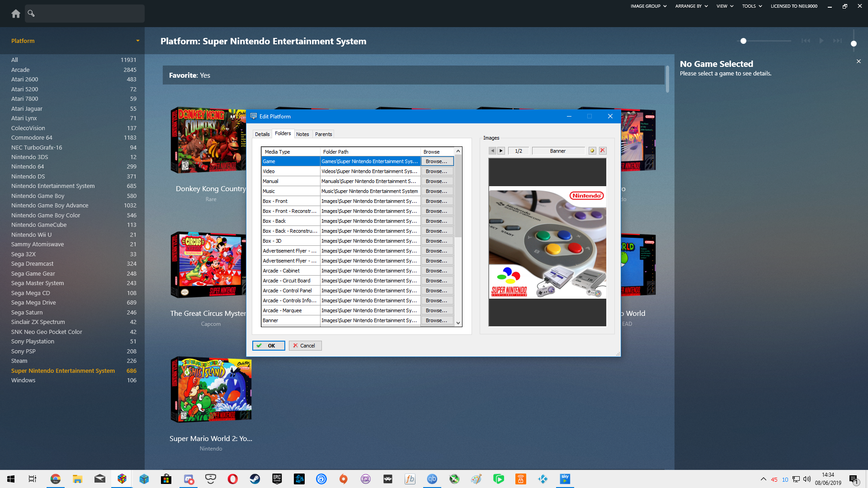Image resolution: width=868 pixels, height=488 pixels.
Task: Open Microsoft Store from taskbar
Action: pos(166,479)
